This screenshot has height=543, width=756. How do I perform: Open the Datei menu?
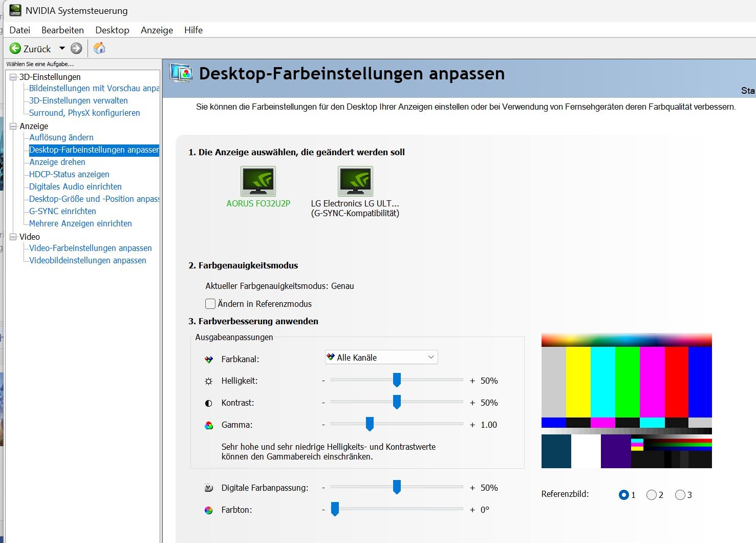(x=19, y=30)
